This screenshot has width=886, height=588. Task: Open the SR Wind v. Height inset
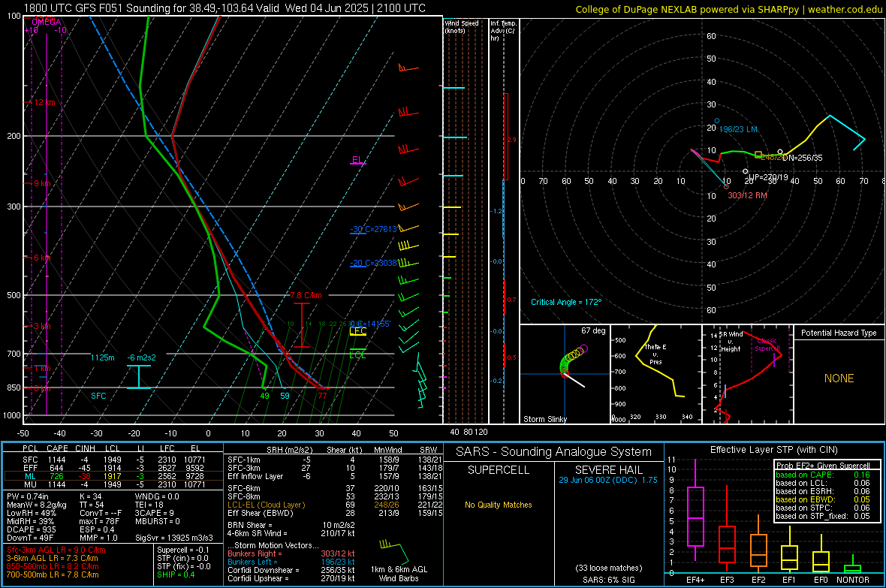747,374
